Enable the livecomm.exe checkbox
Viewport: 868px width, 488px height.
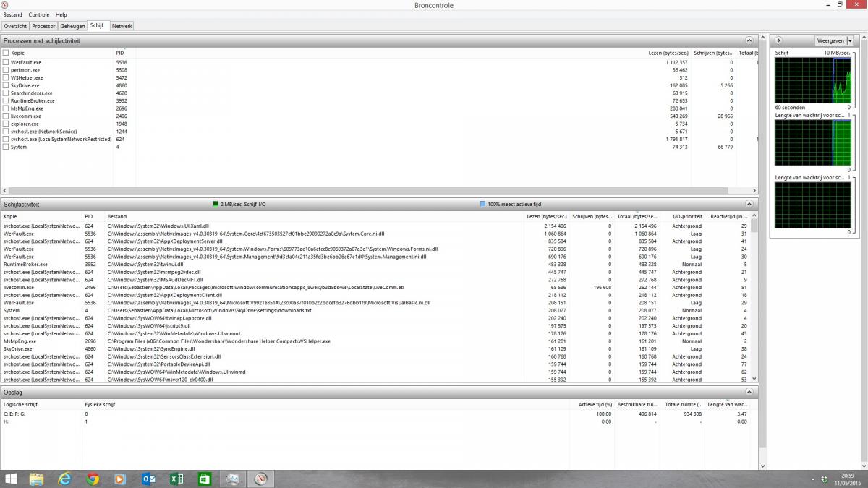tap(6, 116)
